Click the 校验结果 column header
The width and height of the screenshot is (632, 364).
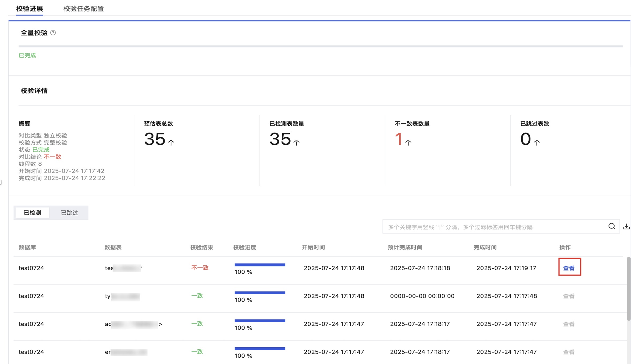(x=202, y=247)
